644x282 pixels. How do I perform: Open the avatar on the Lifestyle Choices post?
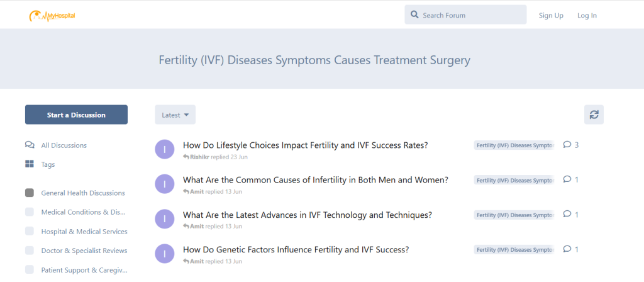pyautogui.click(x=164, y=149)
